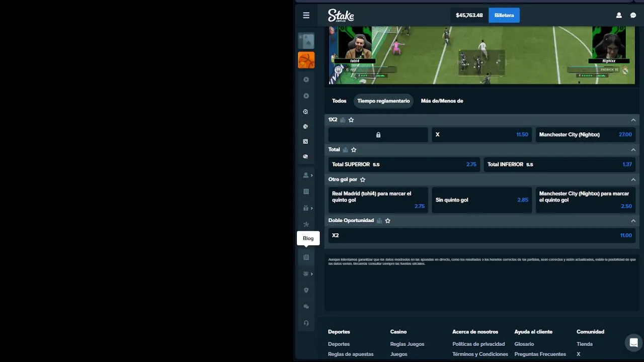Viewport: 644px width, 362px height.
Task: Expand chevron next to handshake sidebar icon
Action: [x=312, y=274]
